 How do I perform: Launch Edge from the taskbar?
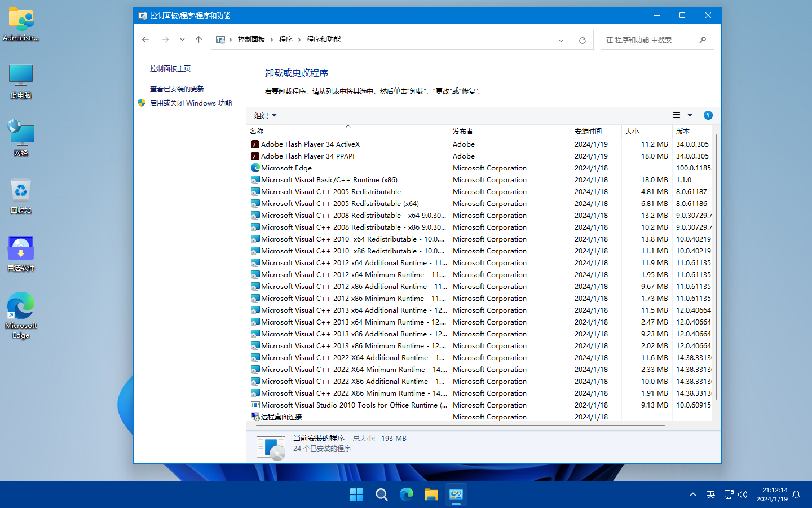tap(407, 494)
